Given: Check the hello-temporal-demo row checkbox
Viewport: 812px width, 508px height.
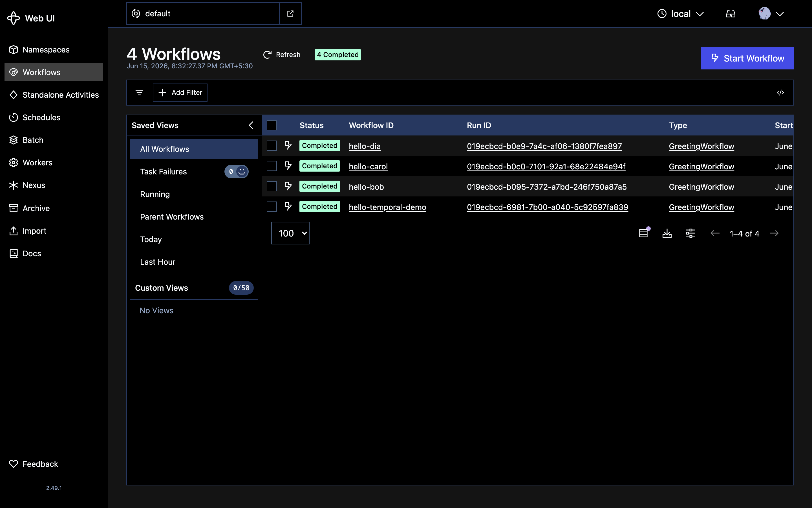Looking at the screenshot, I should (x=272, y=207).
